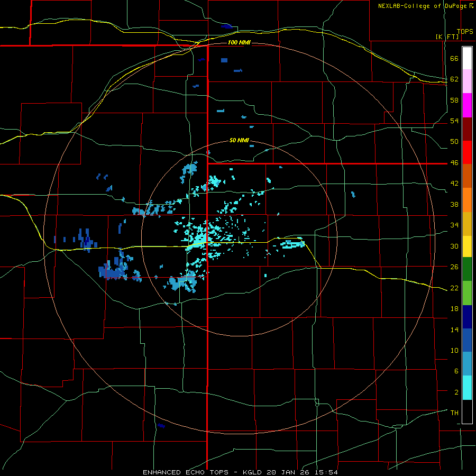Click the 2 legend value

click(456, 392)
